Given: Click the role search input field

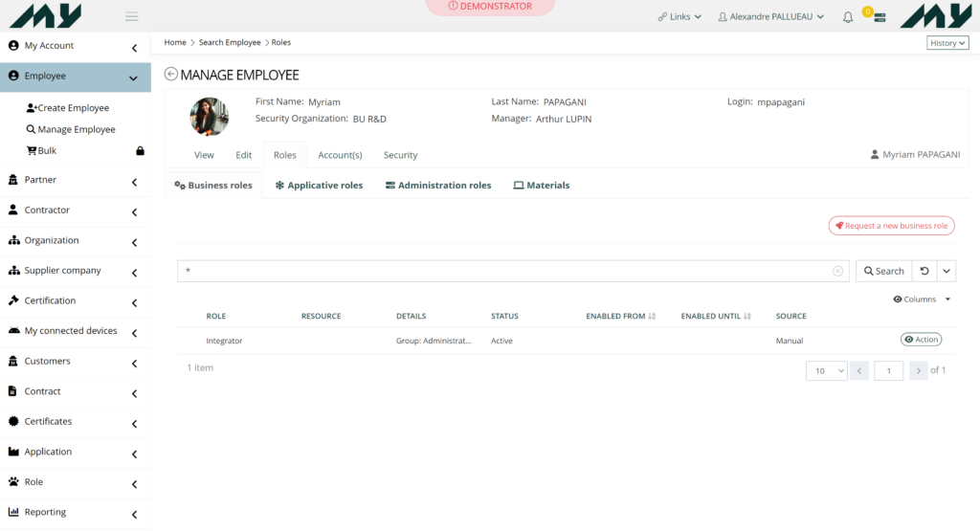Looking at the screenshot, I should (x=507, y=272).
